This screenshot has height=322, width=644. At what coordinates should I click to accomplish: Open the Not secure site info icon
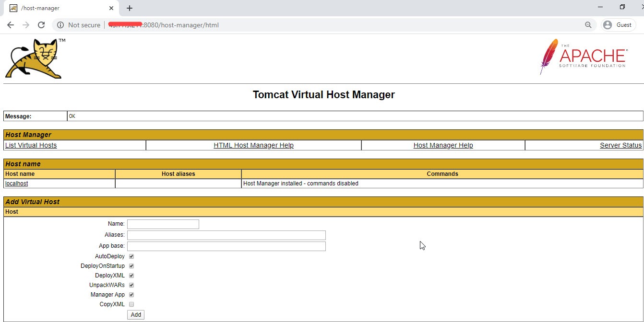tap(60, 25)
